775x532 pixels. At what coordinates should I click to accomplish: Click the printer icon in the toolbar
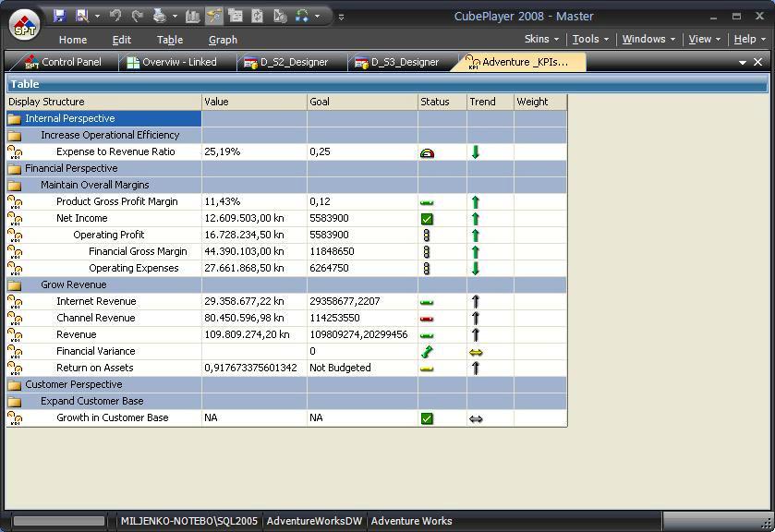159,16
